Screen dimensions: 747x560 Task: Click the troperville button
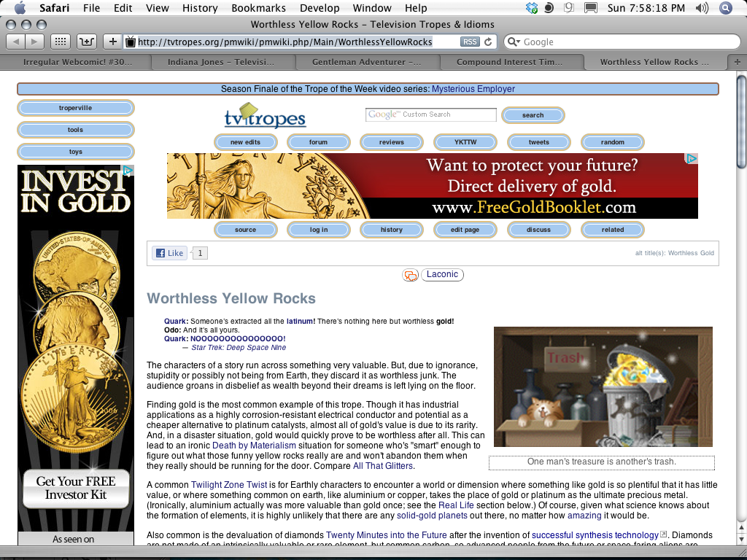tap(75, 108)
